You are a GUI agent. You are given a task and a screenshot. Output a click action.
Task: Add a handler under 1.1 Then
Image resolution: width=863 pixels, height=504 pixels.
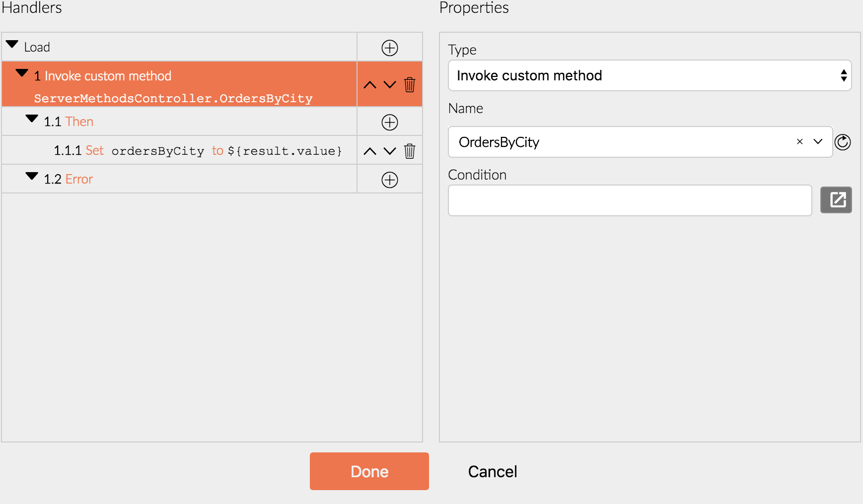390,123
